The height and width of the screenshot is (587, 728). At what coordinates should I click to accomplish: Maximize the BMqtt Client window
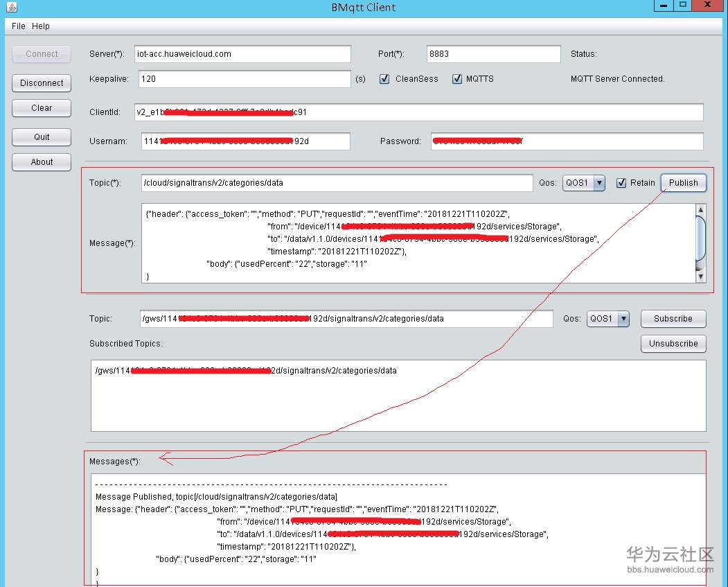(682, 5)
